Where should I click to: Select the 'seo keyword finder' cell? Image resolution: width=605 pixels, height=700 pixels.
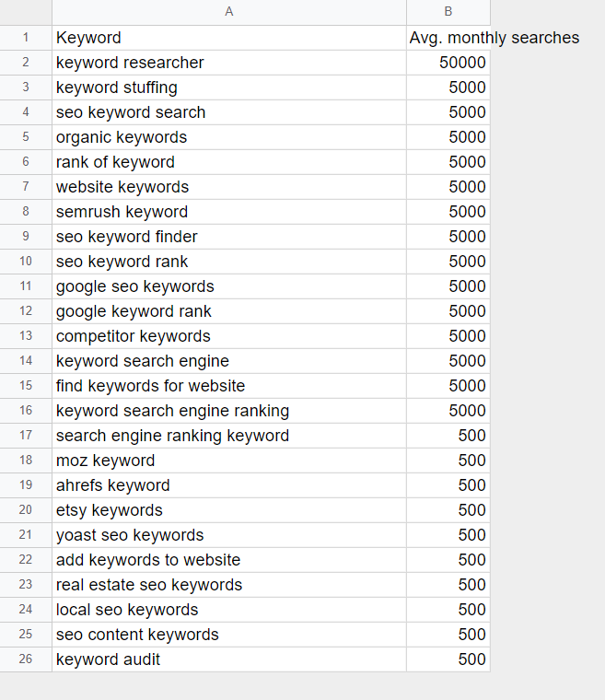[x=229, y=237]
